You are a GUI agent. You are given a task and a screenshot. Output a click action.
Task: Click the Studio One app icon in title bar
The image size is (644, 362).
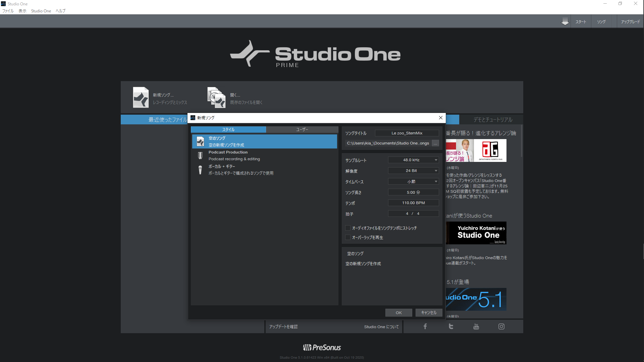[x=3, y=4]
